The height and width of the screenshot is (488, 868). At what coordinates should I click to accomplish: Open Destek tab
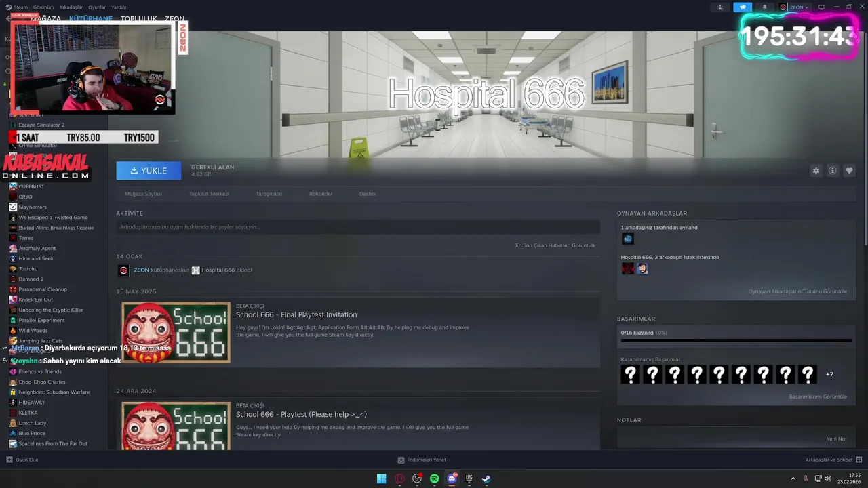tap(368, 194)
